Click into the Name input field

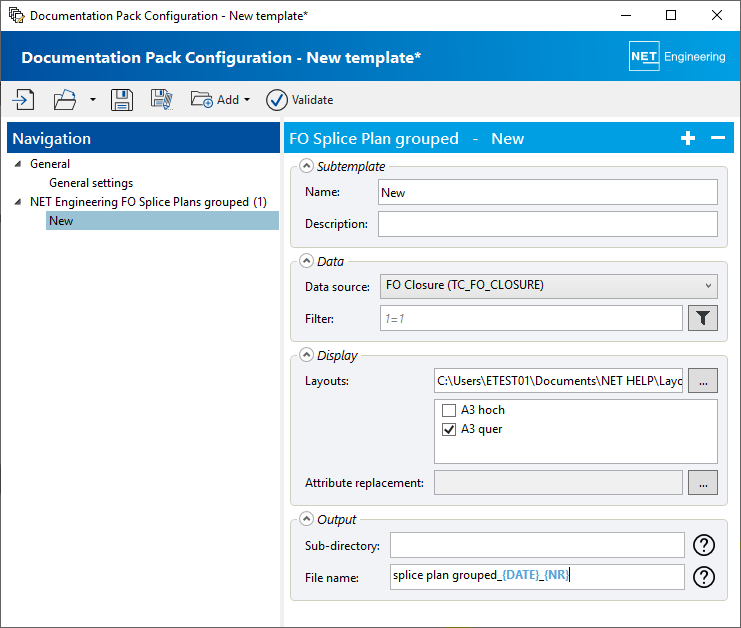(x=547, y=192)
